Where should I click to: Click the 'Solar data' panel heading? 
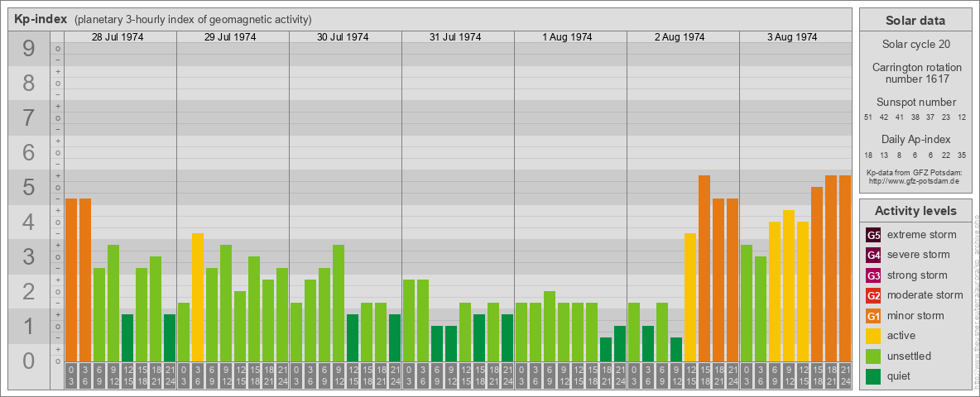(915, 21)
